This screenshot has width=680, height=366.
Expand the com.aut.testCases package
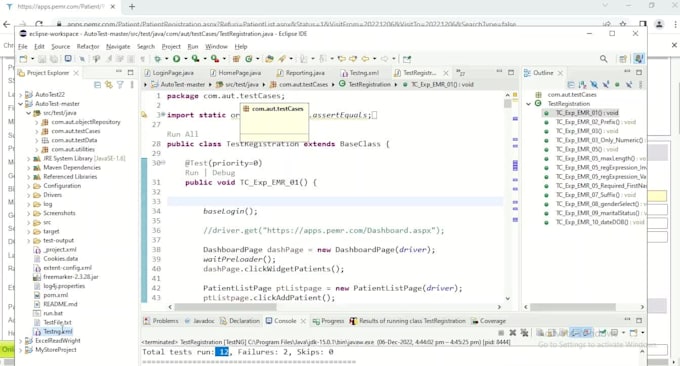pyautogui.click(x=37, y=131)
